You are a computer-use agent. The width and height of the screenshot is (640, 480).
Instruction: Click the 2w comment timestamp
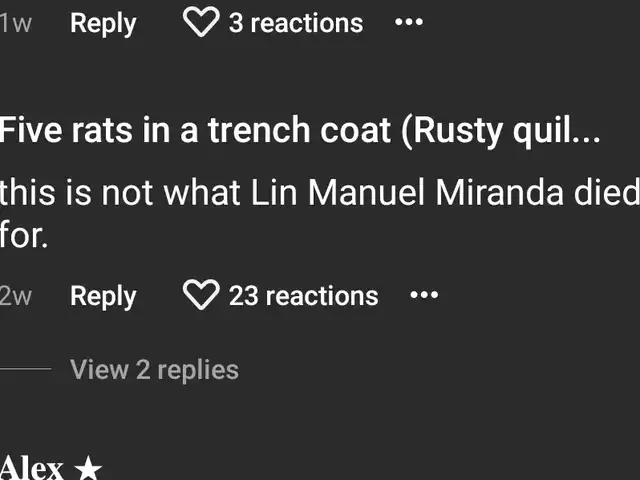tap(16, 296)
